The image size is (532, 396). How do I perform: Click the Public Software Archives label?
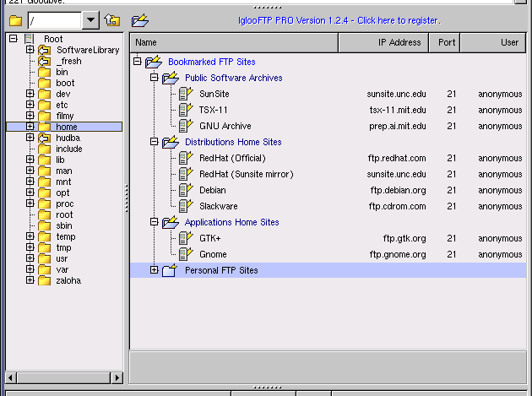(x=233, y=78)
